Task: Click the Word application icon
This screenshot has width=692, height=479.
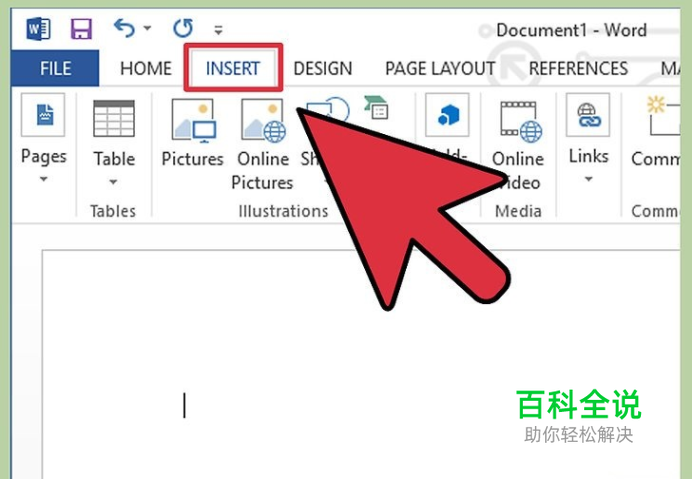Action: (38, 29)
